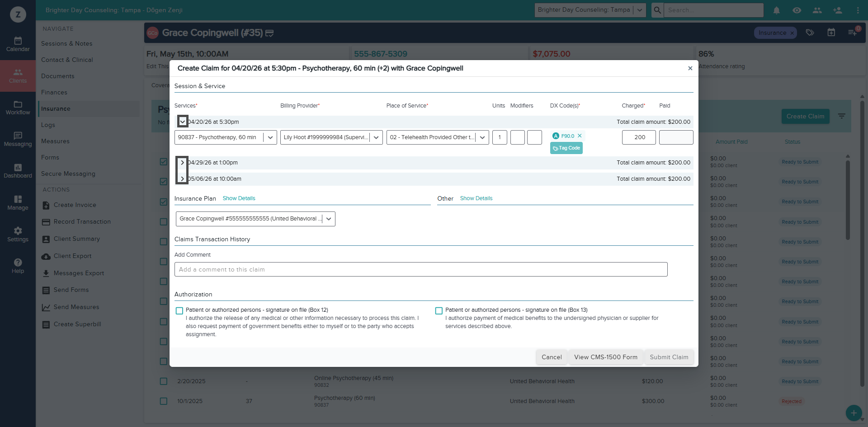Click the filter icon next to Create Claim

click(842, 116)
